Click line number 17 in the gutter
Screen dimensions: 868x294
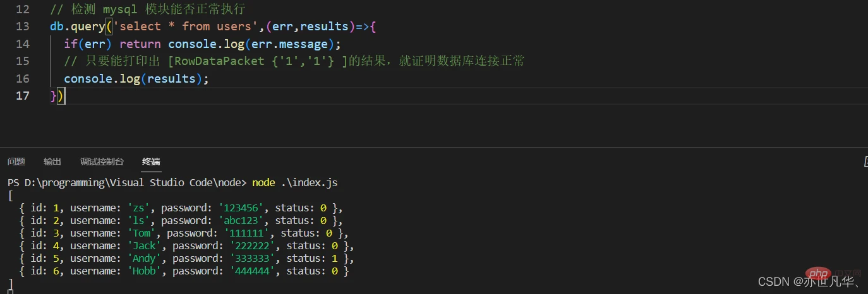[22, 96]
